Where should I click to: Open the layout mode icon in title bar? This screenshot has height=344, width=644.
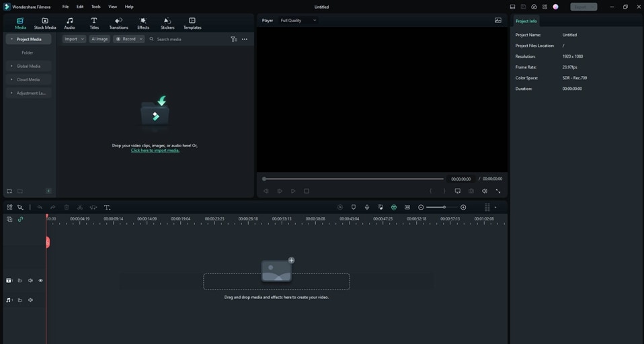(512, 7)
